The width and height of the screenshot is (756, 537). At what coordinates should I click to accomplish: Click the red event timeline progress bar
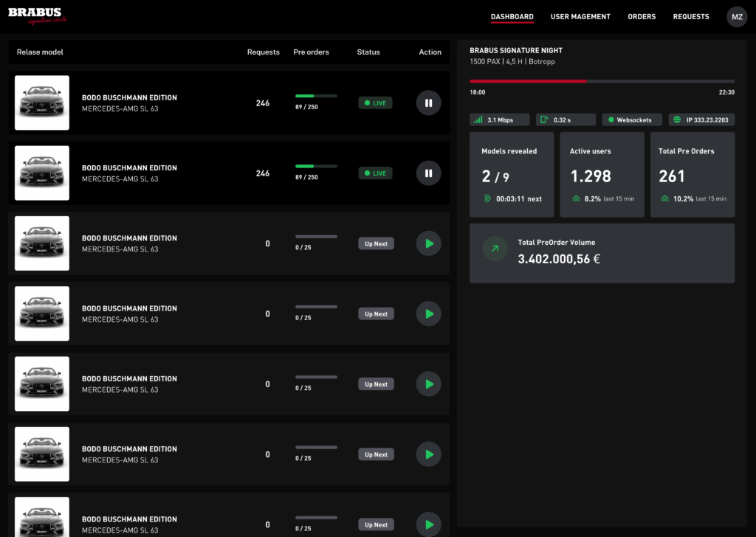click(x=528, y=81)
